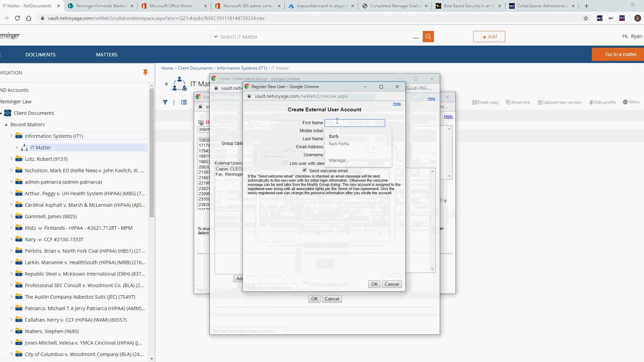Click the + Add button
Image resolution: width=644 pixels, height=362 pixels.
tap(489, 37)
